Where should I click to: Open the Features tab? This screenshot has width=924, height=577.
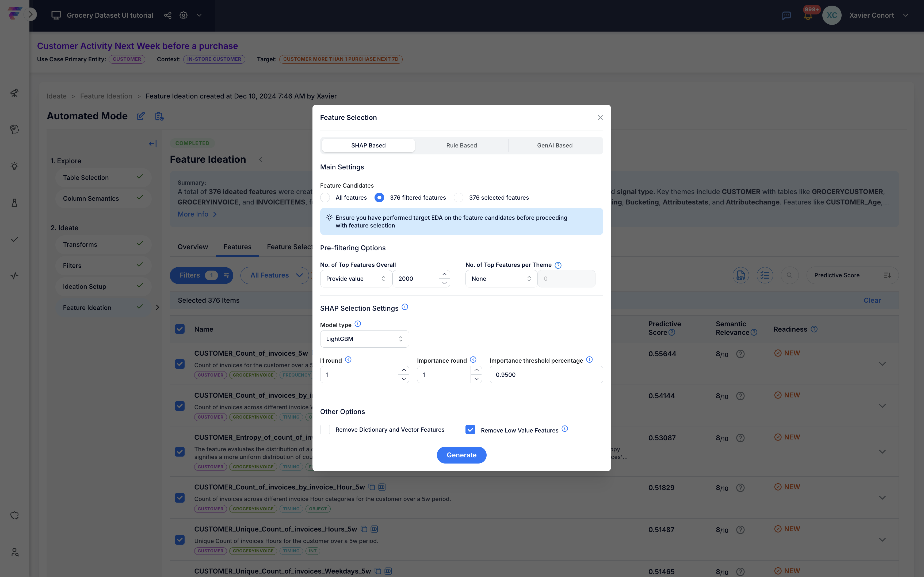point(237,247)
